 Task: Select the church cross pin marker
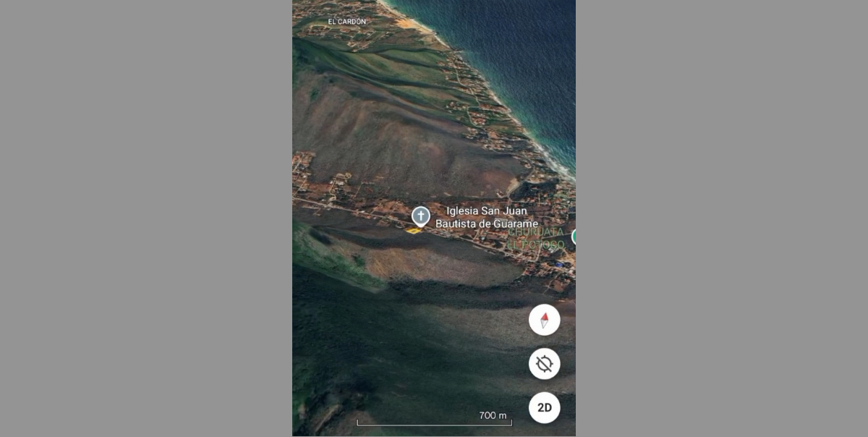[420, 216]
